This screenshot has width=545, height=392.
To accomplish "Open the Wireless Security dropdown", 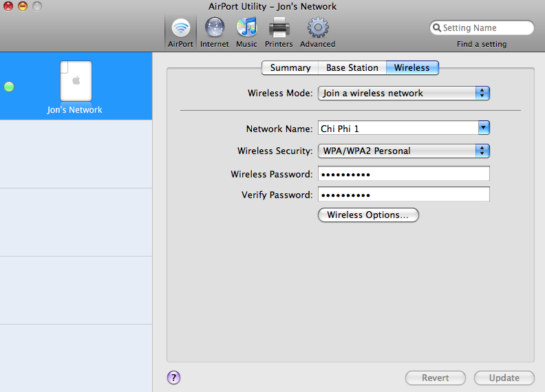I will pyautogui.click(x=403, y=151).
